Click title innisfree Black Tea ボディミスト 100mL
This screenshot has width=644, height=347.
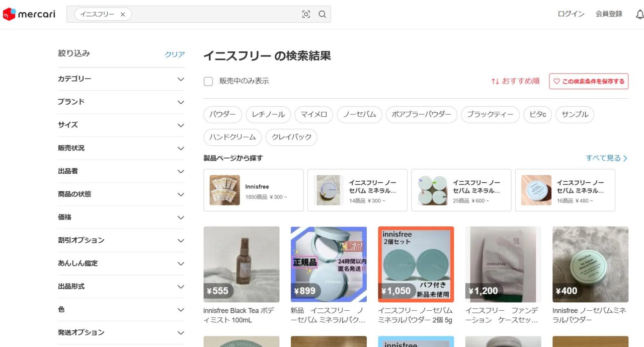pyautogui.click(x=239, y=315)
